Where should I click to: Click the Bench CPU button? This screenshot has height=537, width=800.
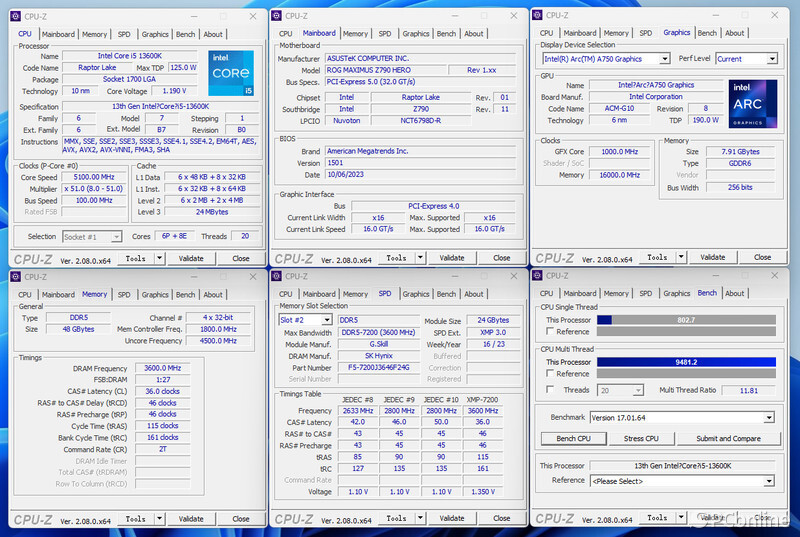573,439
